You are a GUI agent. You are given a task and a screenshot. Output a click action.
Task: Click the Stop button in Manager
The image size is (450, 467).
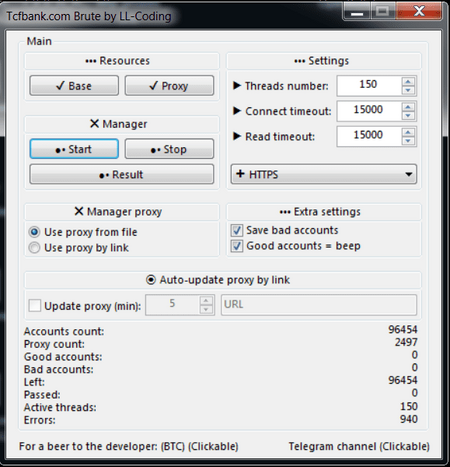click(169, 149)
